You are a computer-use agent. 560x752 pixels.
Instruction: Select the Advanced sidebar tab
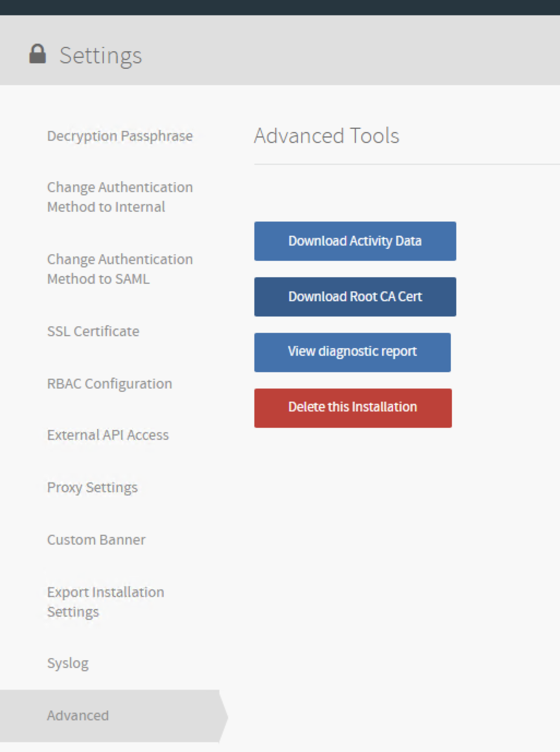click(78, 715)
